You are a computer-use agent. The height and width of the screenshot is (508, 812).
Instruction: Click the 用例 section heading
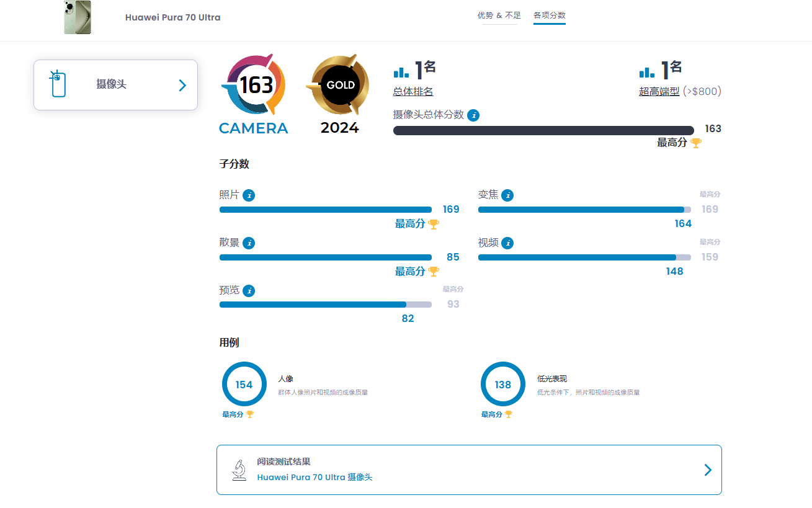coord(229,342)
